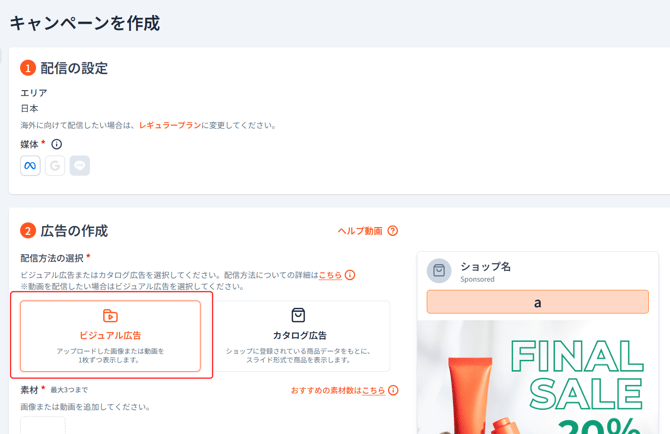Select the LINE media icon
The image size is (670, 434).
click(80, 166)
